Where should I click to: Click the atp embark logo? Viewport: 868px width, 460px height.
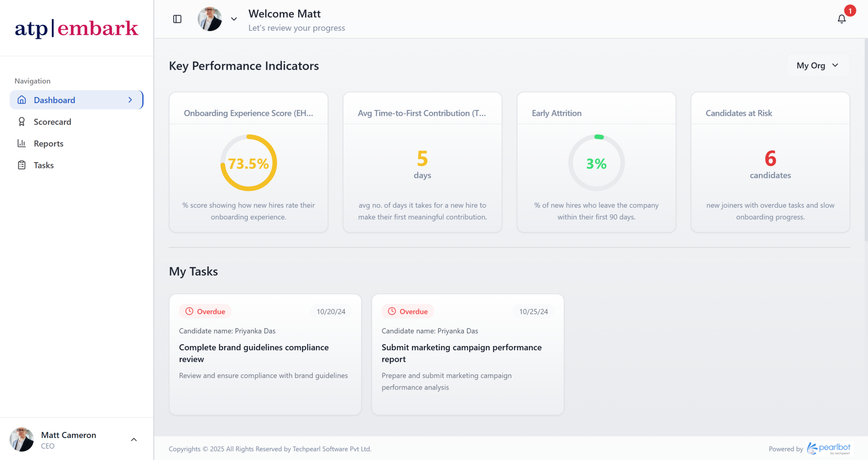point(76,28)
